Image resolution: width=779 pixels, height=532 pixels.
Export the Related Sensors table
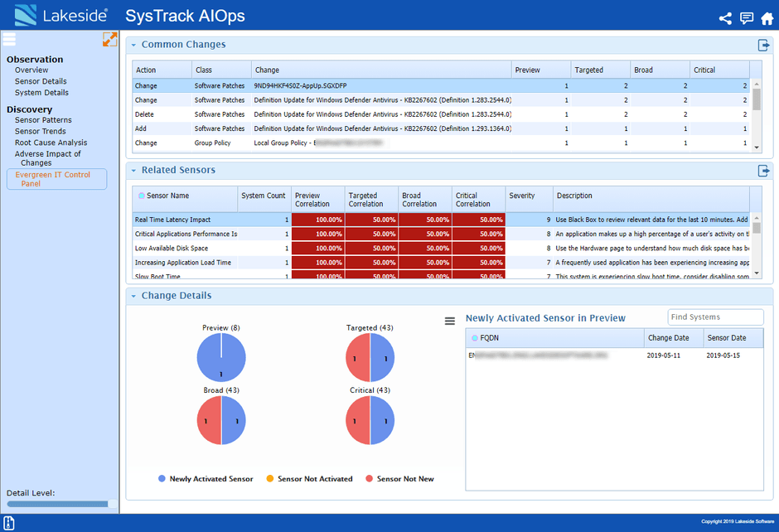pyautogui.click(x=763, y=171)
